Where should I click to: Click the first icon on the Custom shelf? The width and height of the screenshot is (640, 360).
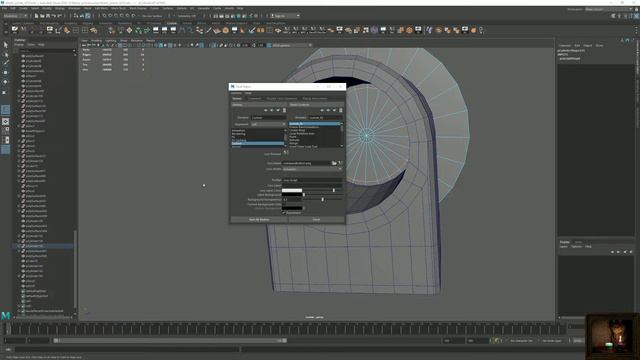click(15, 30)
